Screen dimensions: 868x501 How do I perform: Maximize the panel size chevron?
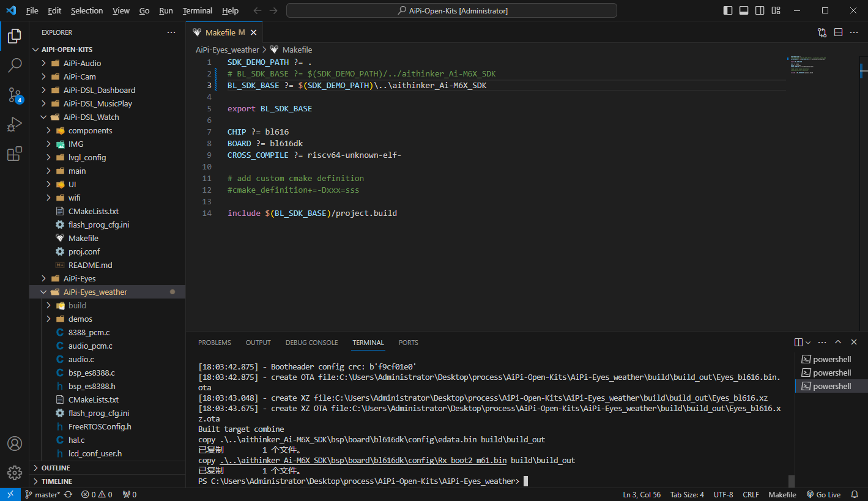[x=838, y=343]
